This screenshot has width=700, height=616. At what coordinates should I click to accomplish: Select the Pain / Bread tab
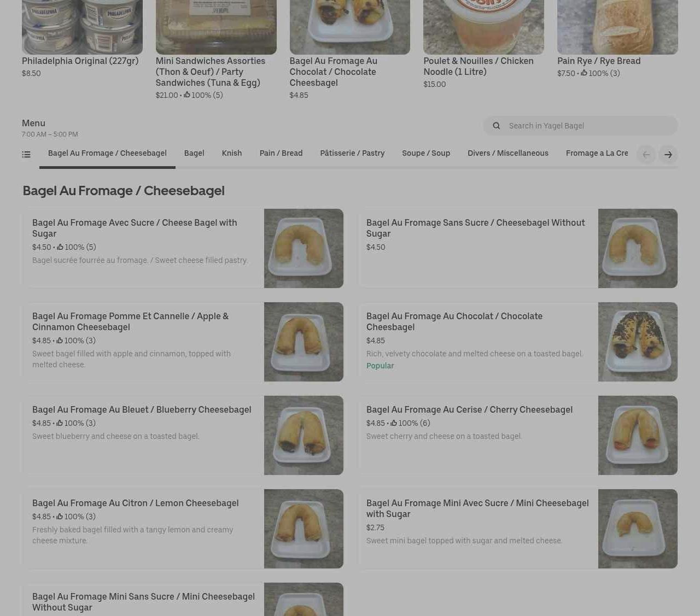coord(281,153)
